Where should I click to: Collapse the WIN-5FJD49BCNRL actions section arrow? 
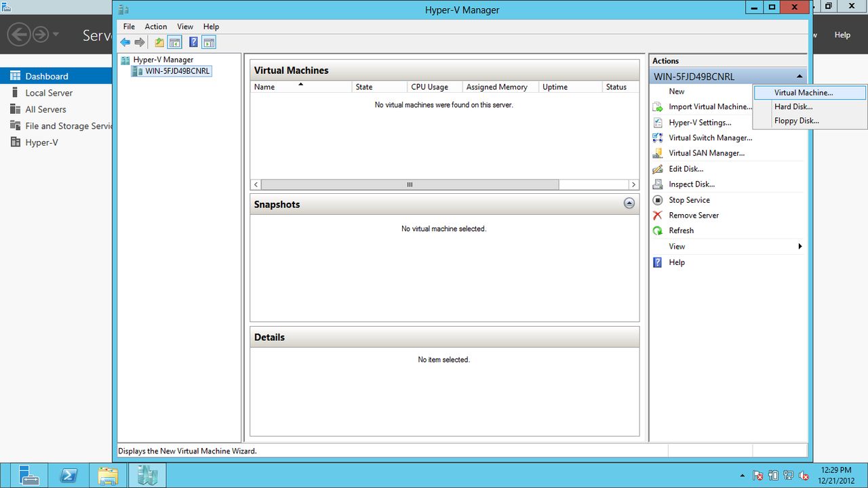coord(800,77)
